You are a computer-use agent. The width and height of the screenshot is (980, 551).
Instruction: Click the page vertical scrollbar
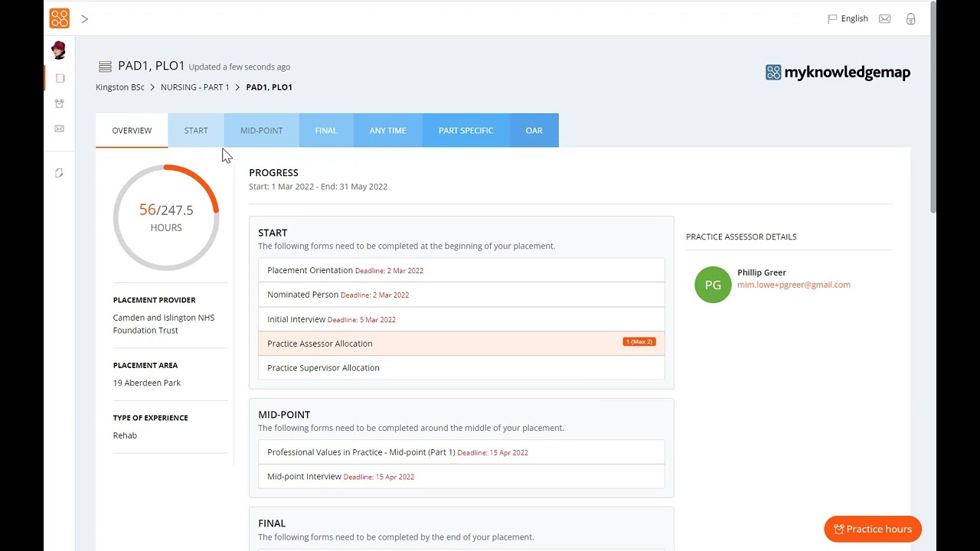click(x=933, y=107)
